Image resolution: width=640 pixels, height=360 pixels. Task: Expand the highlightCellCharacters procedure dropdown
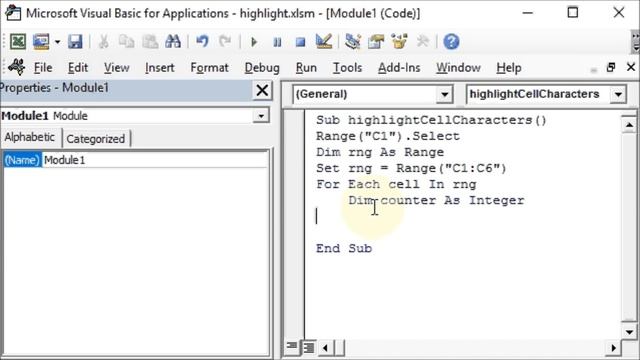click(618, 94)
